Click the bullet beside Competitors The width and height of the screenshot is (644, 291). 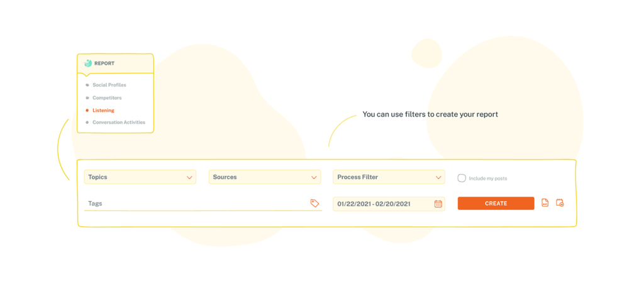point(87,97)
